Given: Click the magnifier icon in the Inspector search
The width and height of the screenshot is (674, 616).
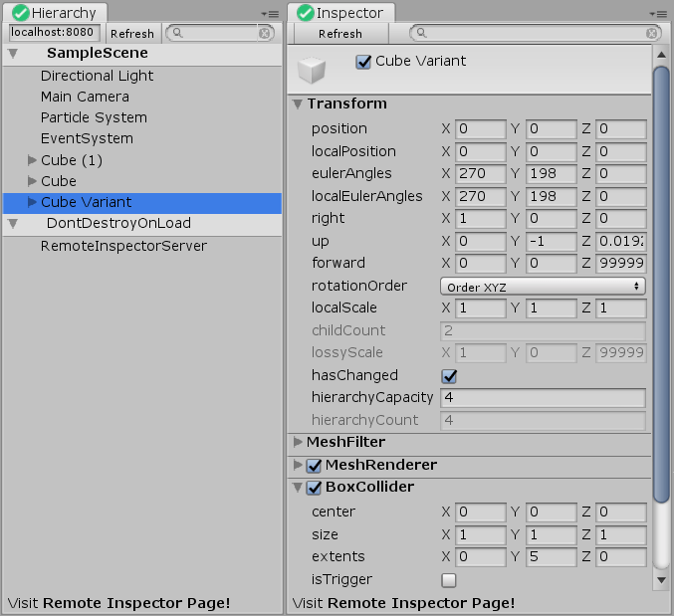Looking at the screenshot, I should click(421, 33).
